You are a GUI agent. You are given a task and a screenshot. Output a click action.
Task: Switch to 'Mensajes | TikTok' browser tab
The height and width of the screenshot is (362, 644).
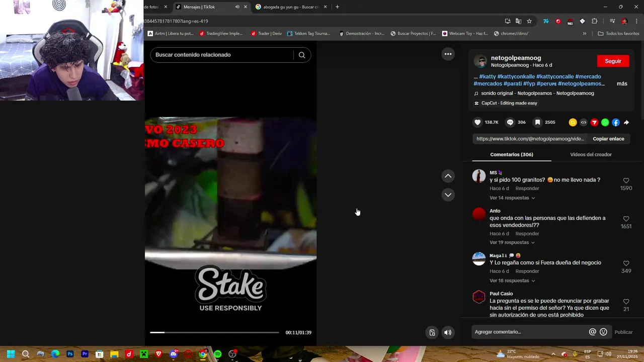point(206,7)
